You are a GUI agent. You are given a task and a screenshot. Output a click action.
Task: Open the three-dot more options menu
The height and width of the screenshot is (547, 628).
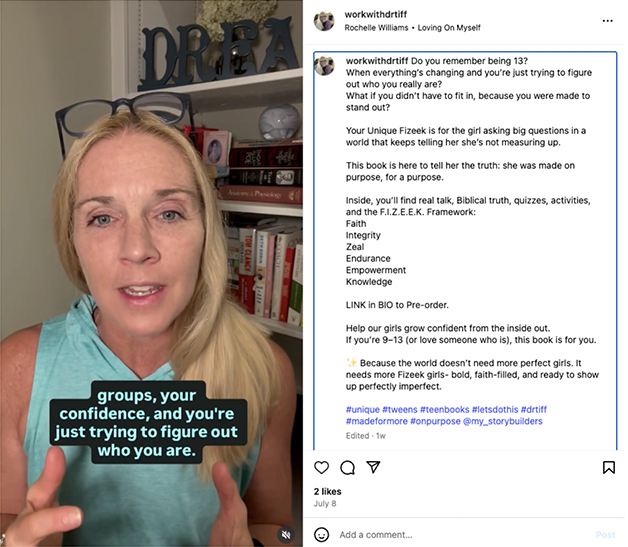[607, 21]
